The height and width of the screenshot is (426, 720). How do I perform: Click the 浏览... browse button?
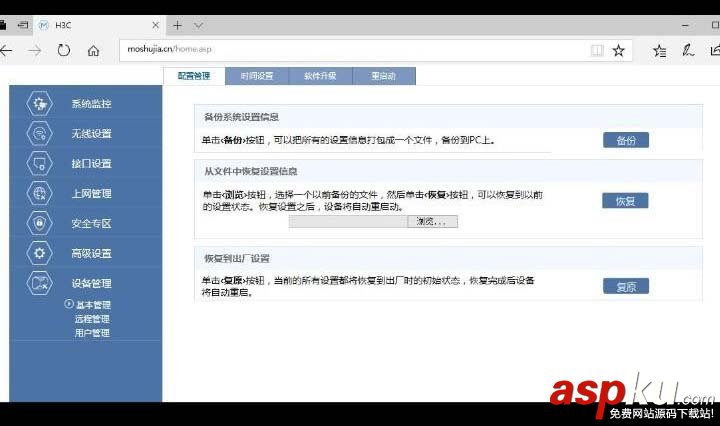click(x=432, y=222)
